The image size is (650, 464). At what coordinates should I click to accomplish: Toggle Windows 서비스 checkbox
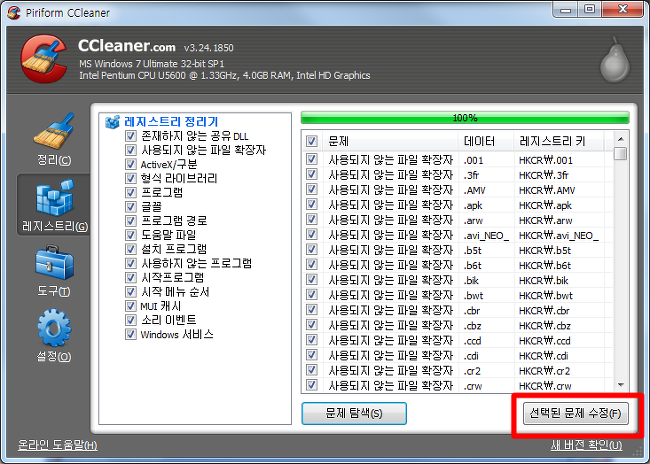pos(131,334)
